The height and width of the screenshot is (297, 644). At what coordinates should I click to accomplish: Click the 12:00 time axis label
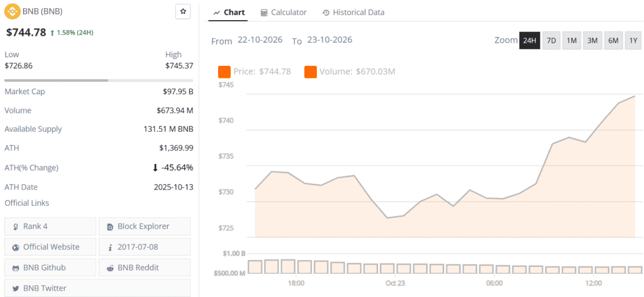tap(594, 283)
